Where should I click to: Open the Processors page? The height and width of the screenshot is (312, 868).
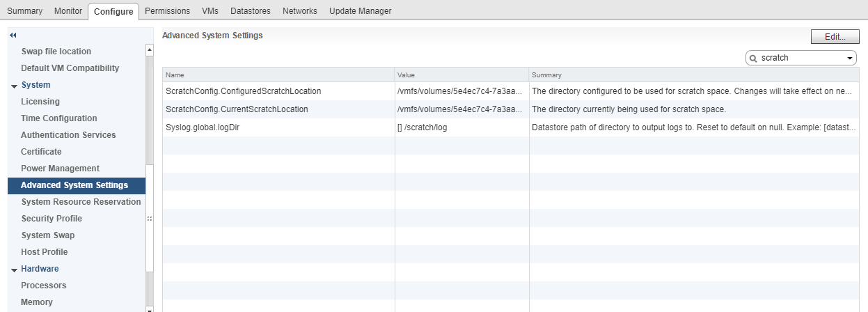pos(44,286)
